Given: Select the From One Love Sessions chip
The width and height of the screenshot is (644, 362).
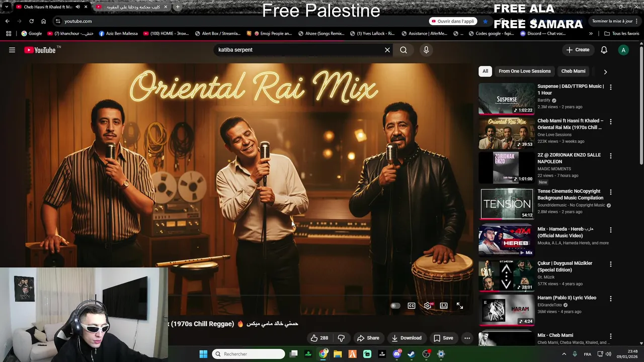Looking at the screenshot, I should click(x=525, y=71).
